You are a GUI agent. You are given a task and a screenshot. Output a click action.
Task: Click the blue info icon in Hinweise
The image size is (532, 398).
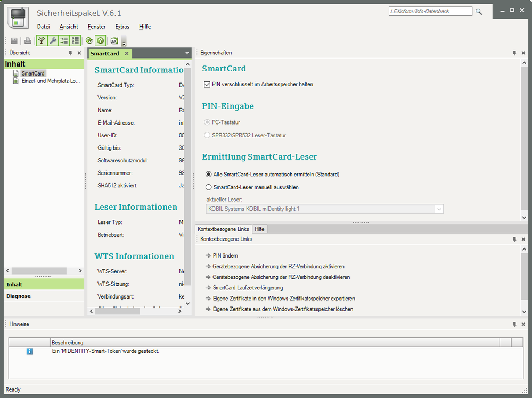click(30, 351)
